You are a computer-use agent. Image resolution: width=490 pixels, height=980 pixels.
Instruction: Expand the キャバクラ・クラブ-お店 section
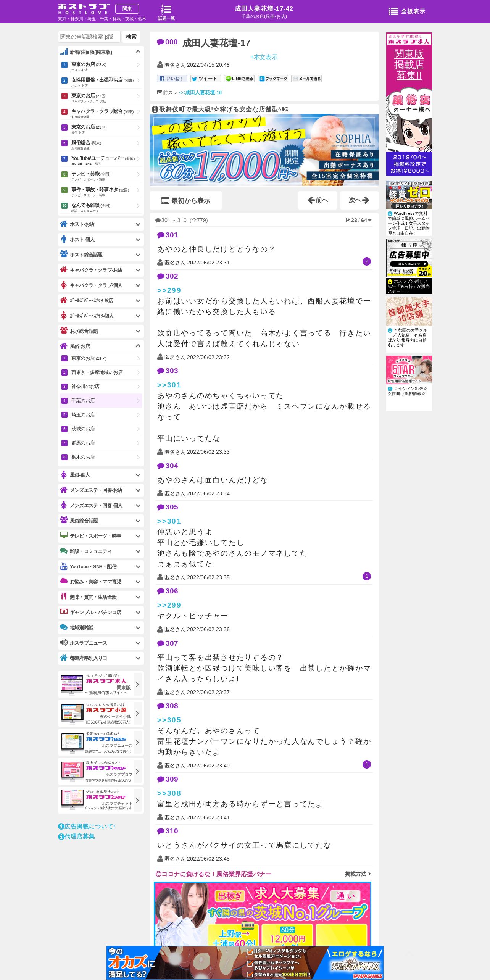[138, 270]
